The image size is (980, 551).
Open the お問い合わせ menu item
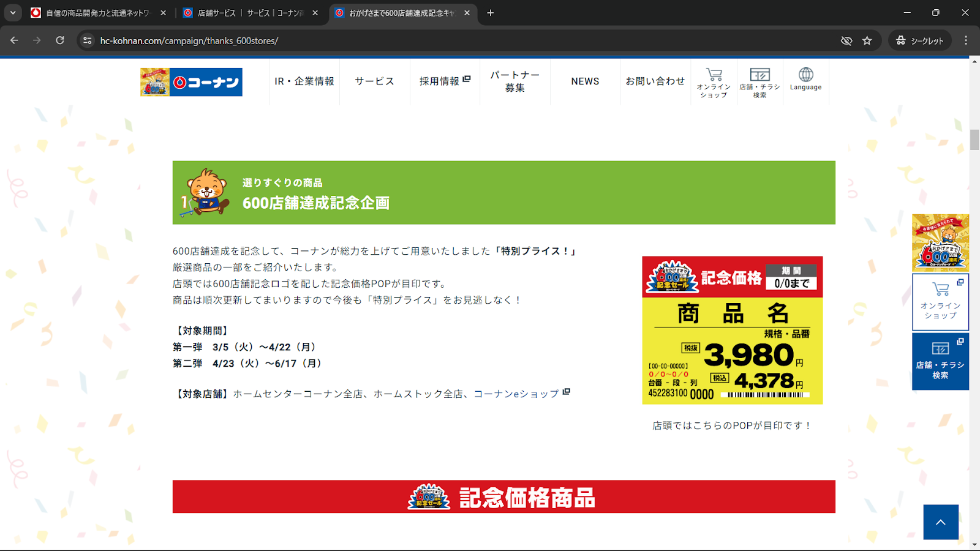655,81
